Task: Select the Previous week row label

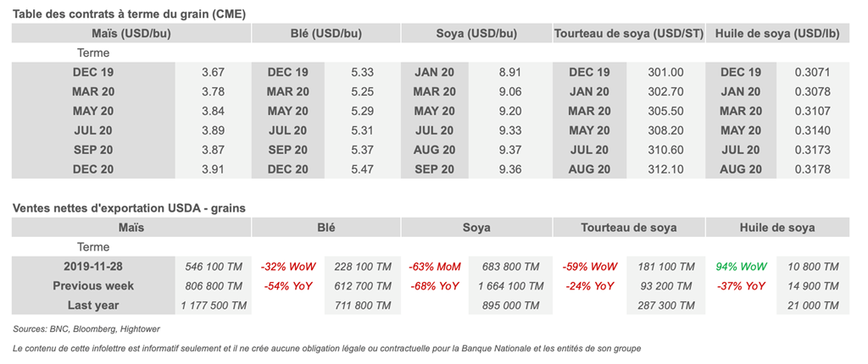Action: click(x=93, y=286)
